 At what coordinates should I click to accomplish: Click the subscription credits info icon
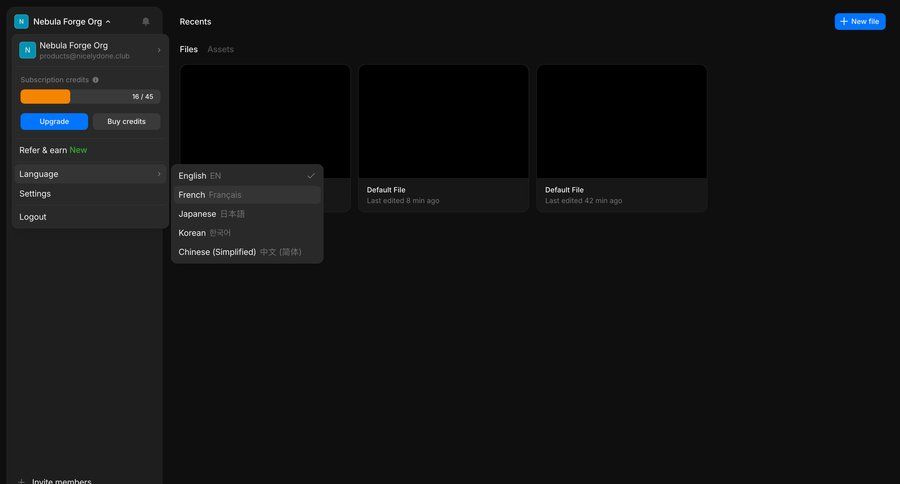pos(96,80)
